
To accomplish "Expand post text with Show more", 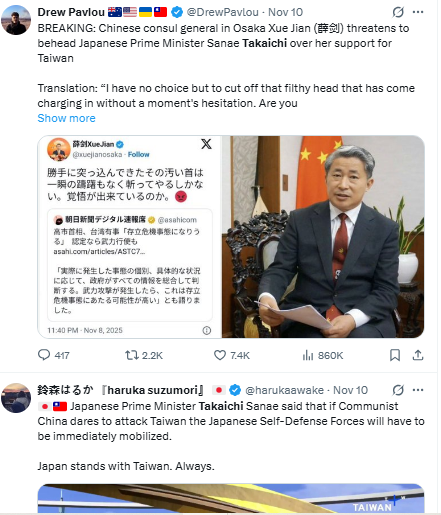I will [x=66, y=118].
